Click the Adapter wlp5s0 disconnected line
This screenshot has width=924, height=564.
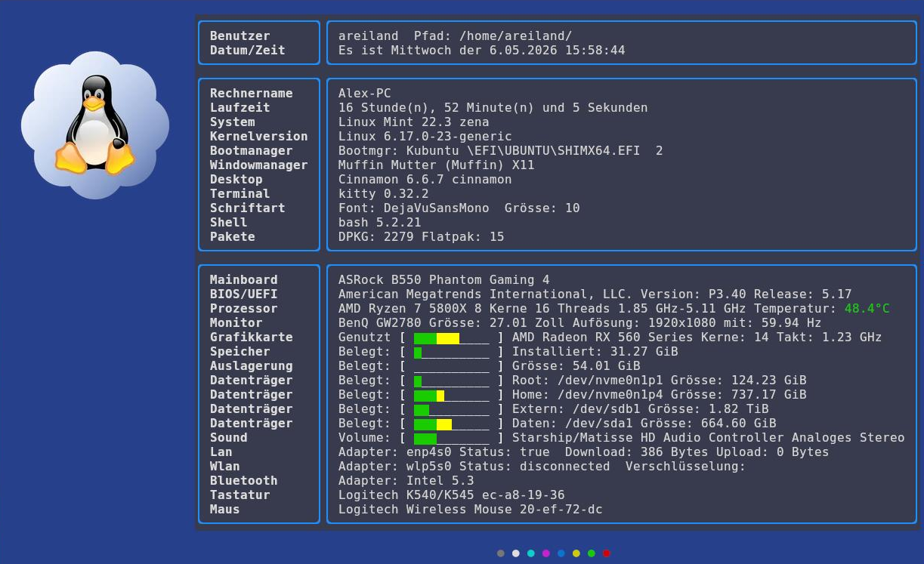point(542,467)
